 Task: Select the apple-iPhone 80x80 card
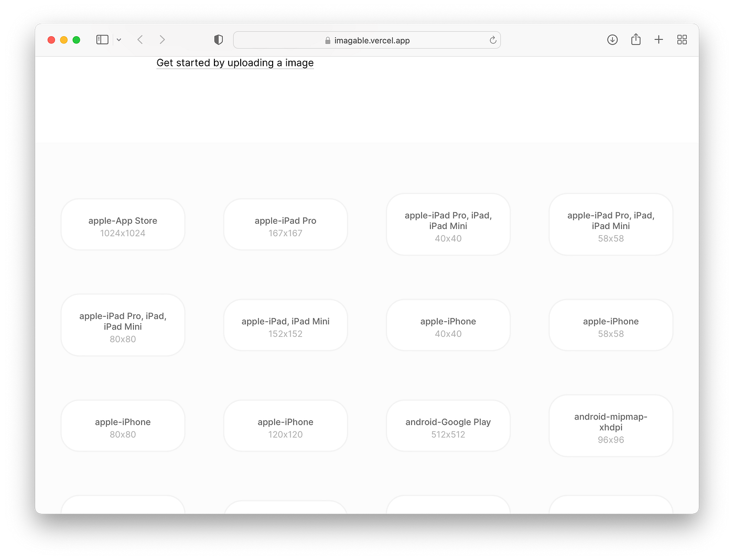click(x=123, y=425)
